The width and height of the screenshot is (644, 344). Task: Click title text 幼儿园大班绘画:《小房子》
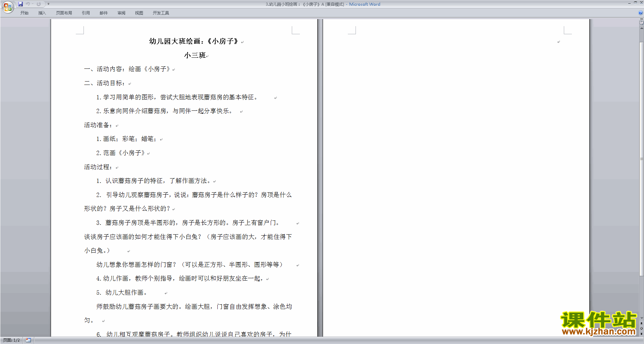194,41
